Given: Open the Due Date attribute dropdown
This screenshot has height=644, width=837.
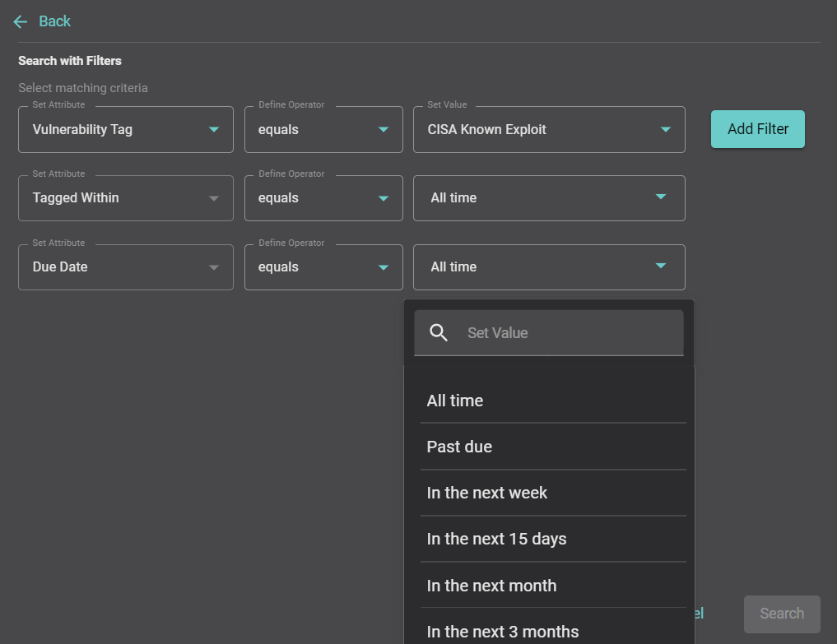Looking at the screenshot, I should coord(125,267).
